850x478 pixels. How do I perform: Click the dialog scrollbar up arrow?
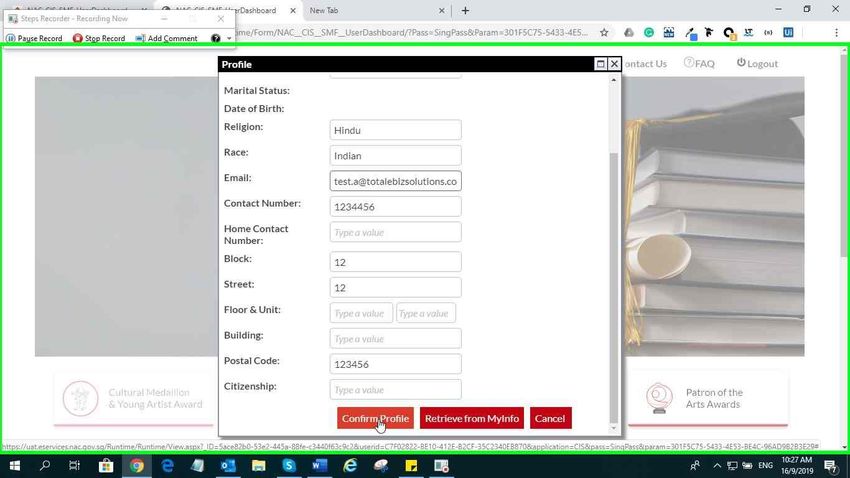(614, 80)
